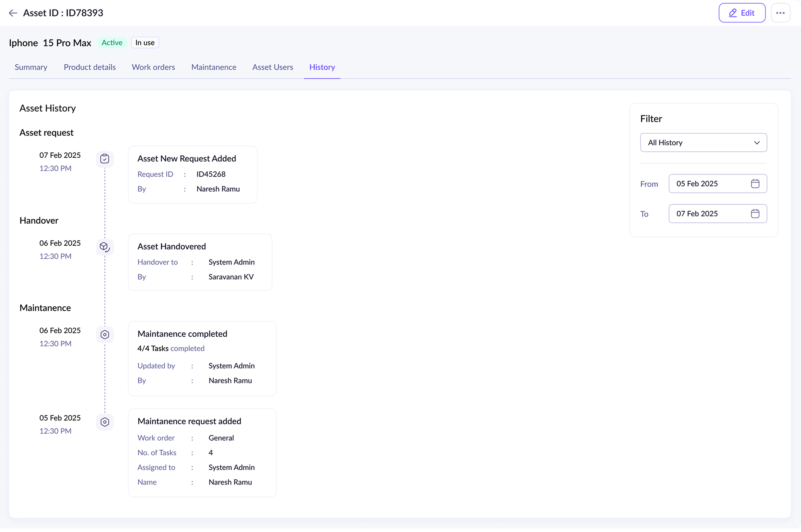
Task: Open the From date calendar icon
Action: coord(755,184)
